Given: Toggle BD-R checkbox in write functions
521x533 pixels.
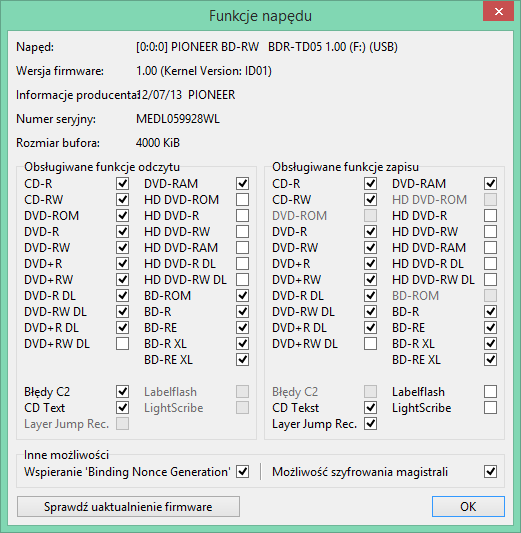Looking at the screenshot, I should [490, 311].
